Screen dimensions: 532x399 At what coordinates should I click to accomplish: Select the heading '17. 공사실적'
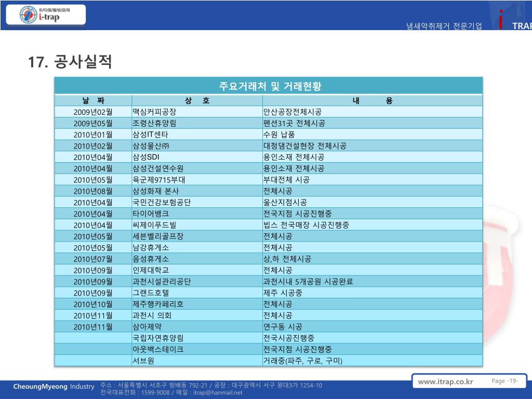[70, 61]
